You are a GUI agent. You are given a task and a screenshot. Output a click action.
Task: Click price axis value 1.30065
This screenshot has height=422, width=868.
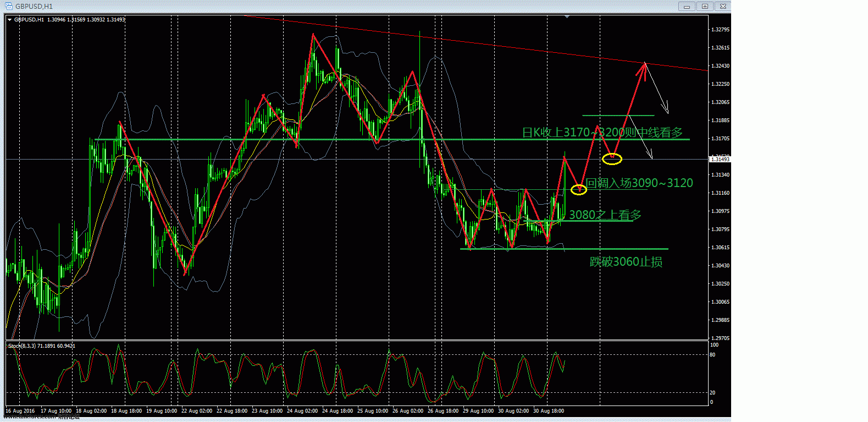(x=720, y=302)
